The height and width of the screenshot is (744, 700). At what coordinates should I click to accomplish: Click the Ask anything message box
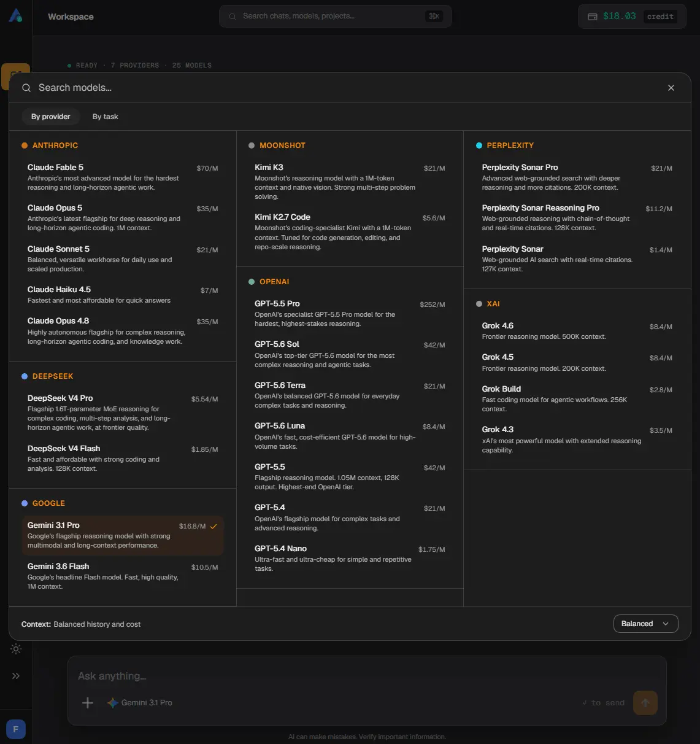(367, 676)
